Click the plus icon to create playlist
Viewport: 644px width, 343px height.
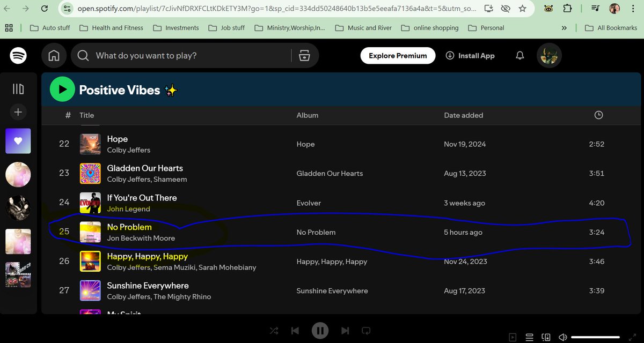pyautogui.click(x=18, y=112)
